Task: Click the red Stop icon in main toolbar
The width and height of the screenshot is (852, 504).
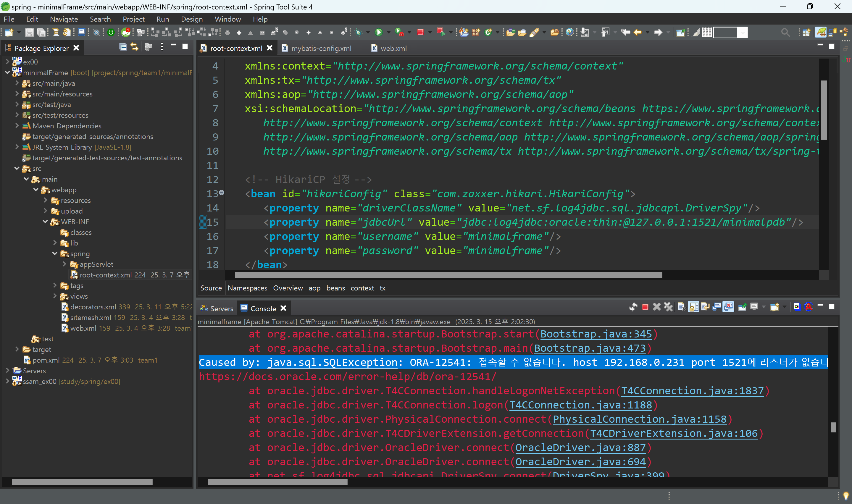Action: [x=420, y=32]
